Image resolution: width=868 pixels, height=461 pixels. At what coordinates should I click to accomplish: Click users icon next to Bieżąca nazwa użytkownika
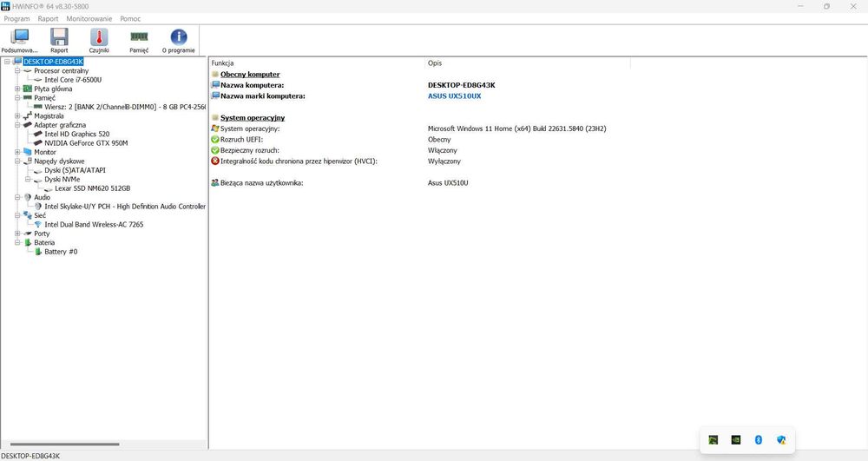click(214, 182)
